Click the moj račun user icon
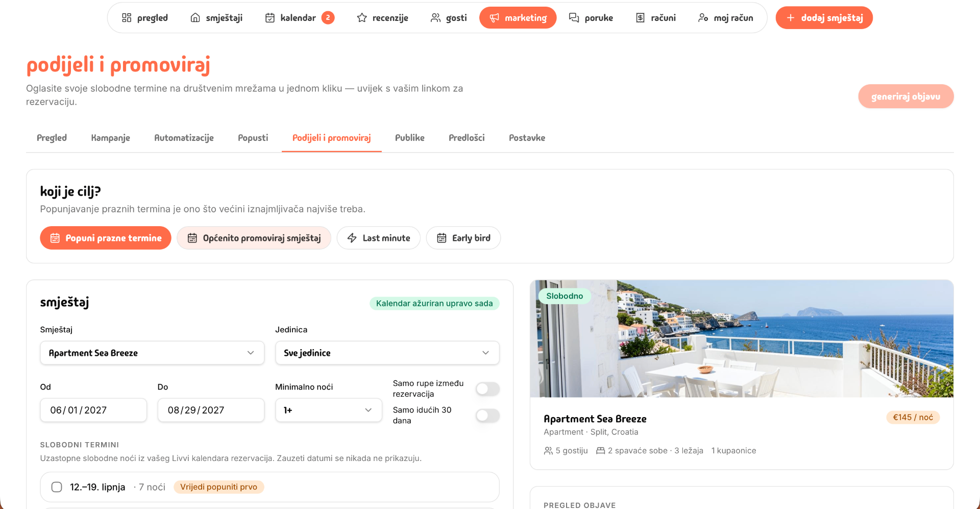Screen dimensions: 980x509 pyautogui.click(x=703, y=18)
